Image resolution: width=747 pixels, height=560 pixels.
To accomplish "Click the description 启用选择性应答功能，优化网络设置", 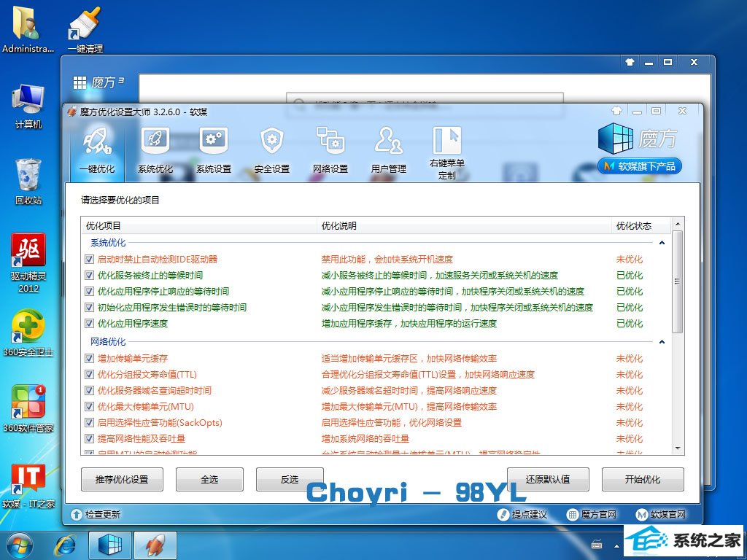I will 392,423.
